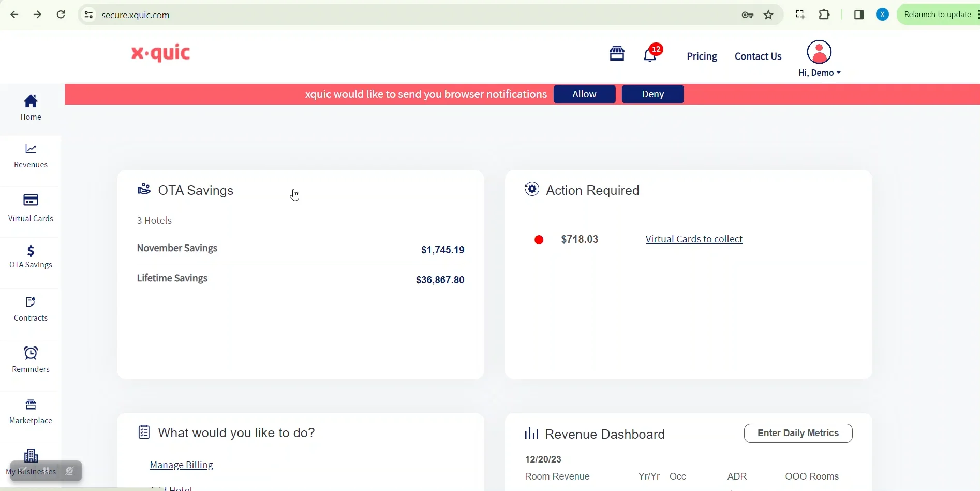Screen dimensions: 980x491
Task: Select Virtual Cards from the sidebar
Action: pyautogui.click(x=31, y=207)
